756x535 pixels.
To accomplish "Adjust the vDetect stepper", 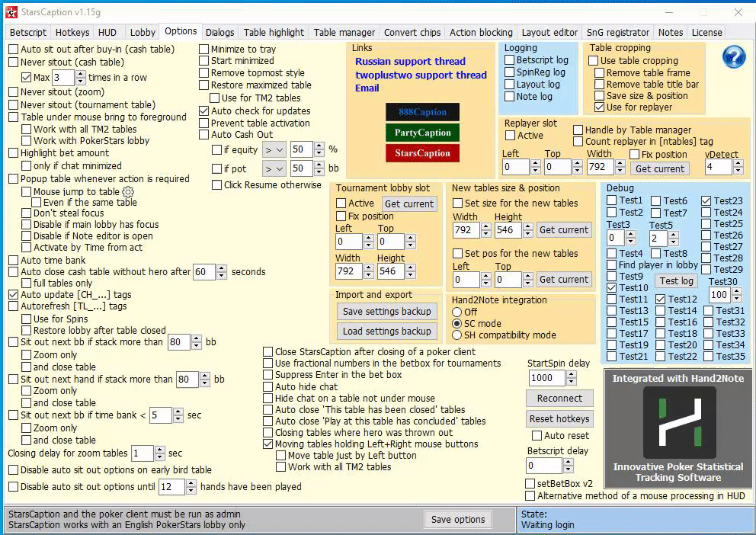I will coord(738,167).
